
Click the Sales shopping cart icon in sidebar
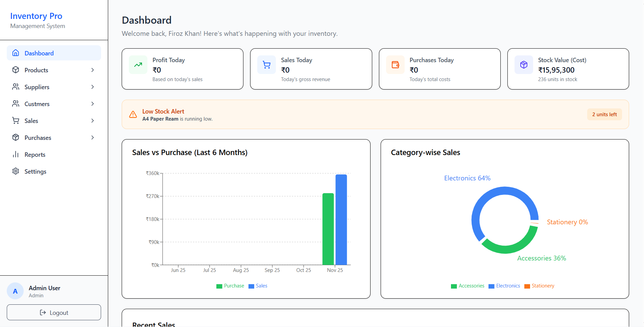pos(16,121)
